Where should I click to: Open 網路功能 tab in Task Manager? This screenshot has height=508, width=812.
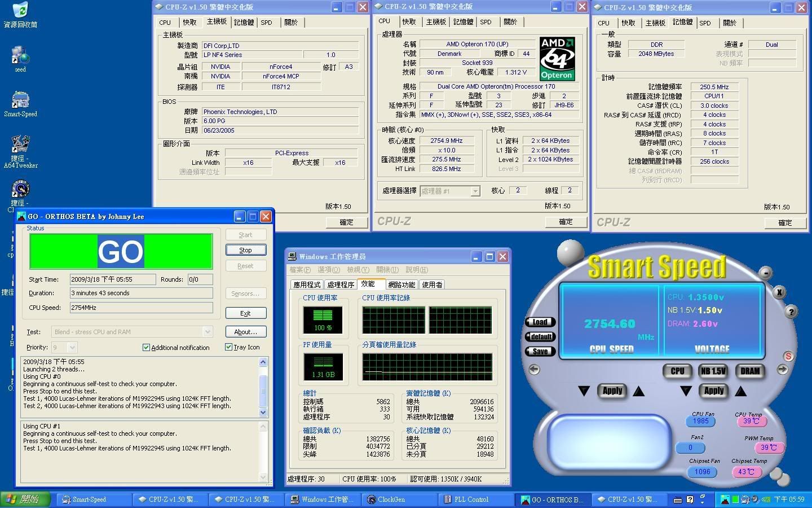coord(401,284)
